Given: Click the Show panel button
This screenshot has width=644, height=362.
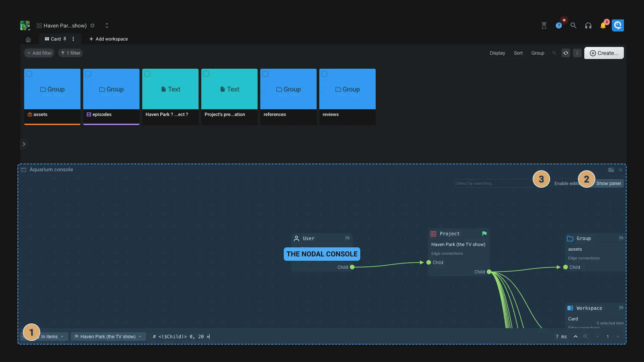Looking at the screenshot, I should (608, 183).
